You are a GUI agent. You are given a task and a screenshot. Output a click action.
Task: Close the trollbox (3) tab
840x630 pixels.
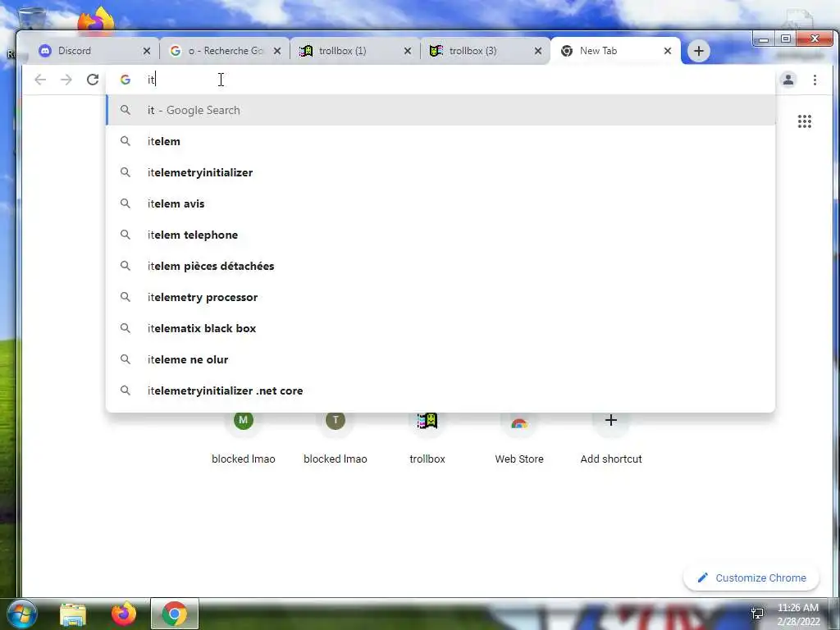[538, 51]
